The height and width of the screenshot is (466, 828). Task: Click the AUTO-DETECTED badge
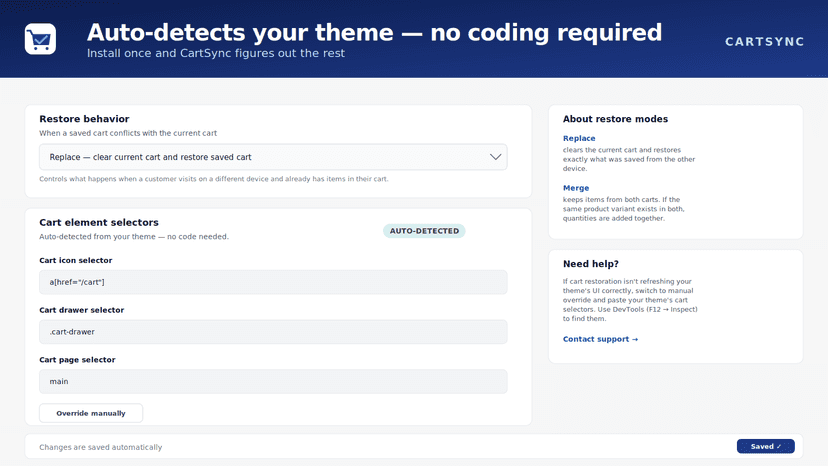pyautogui.click(x=424, y=231)
